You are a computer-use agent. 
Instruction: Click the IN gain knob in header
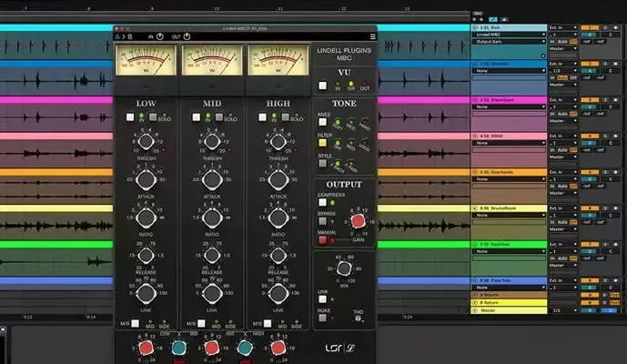(x=161, y=36)
